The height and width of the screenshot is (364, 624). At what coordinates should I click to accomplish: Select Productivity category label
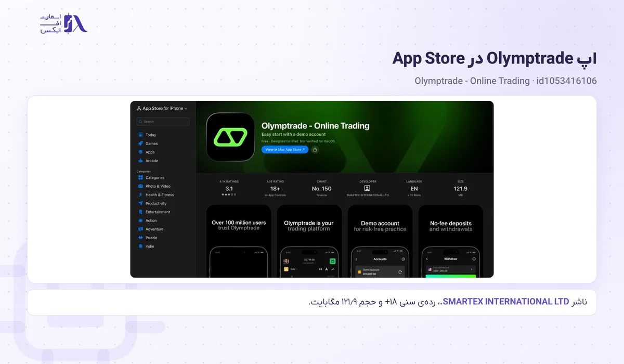(x=156, y=203)
